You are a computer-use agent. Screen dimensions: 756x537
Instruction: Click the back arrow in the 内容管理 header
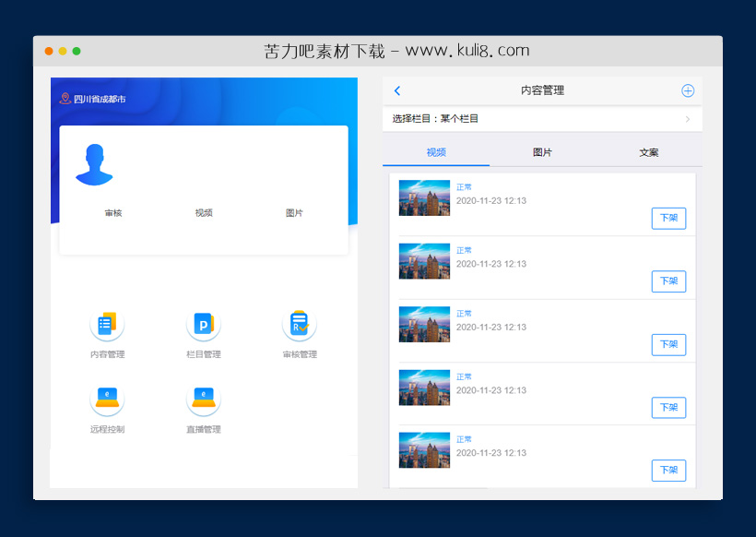[397, 90]
